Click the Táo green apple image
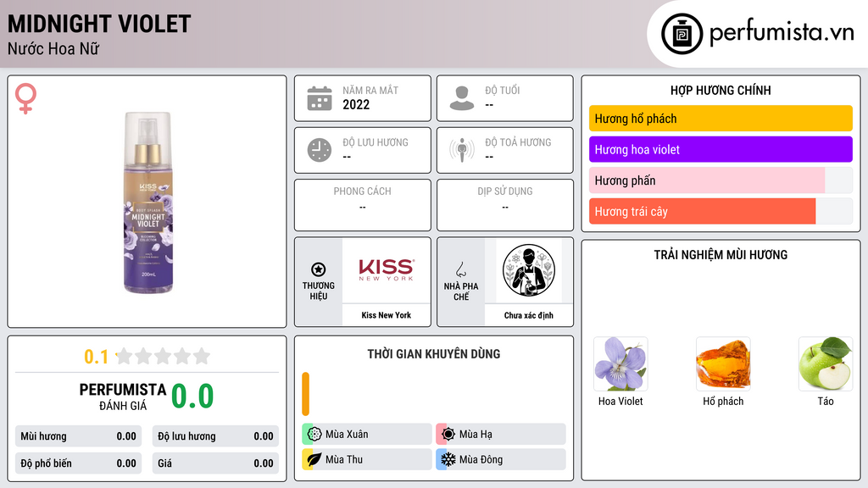868x488 pixels. click(826, 364)
